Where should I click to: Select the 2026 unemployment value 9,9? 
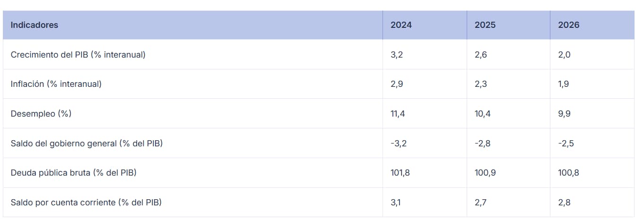(x=564, y=114)
